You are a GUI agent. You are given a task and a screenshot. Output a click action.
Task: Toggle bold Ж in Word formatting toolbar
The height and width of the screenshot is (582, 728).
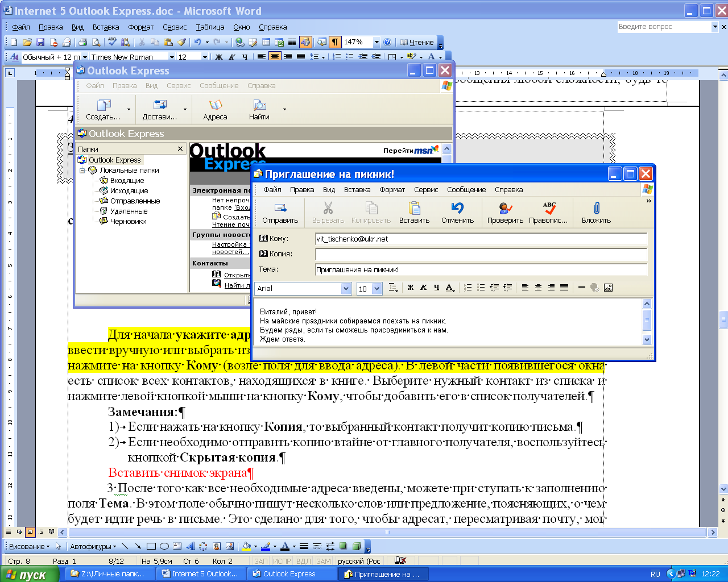[219, 57]
